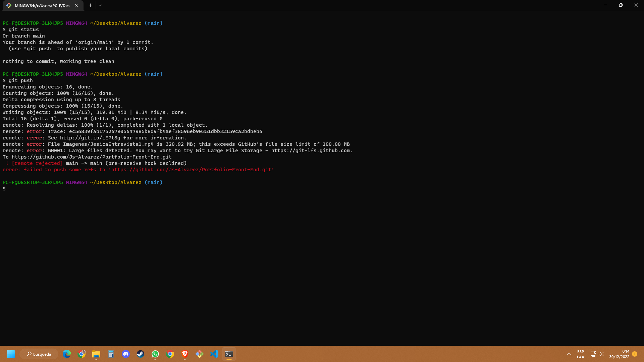
Task: Open the volume speaker tray icon
Action: [x=601, y=354]
